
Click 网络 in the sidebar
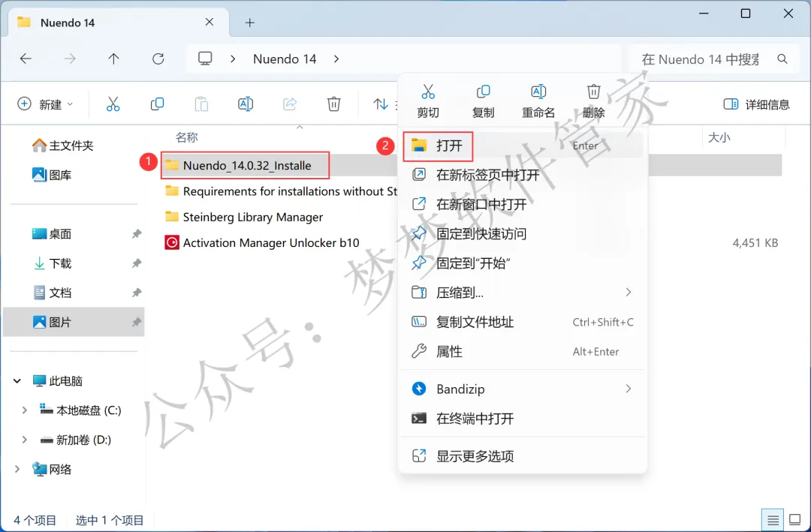pos(52,470)
